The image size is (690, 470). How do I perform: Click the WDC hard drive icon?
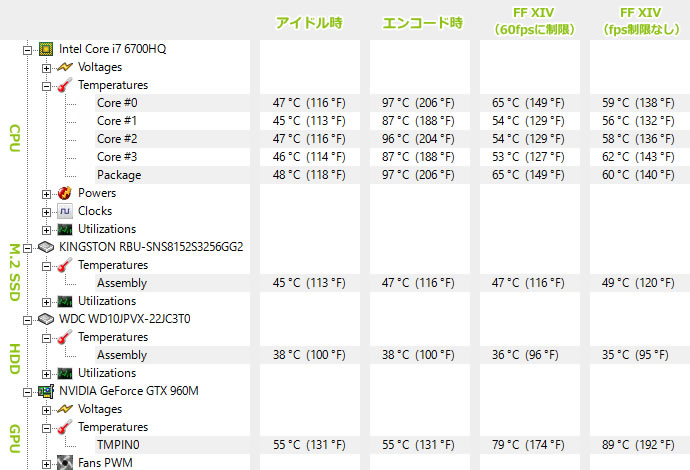[46, 319]
